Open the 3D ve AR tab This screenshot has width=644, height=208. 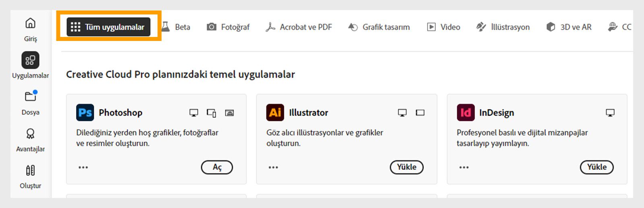click(569, 27)
